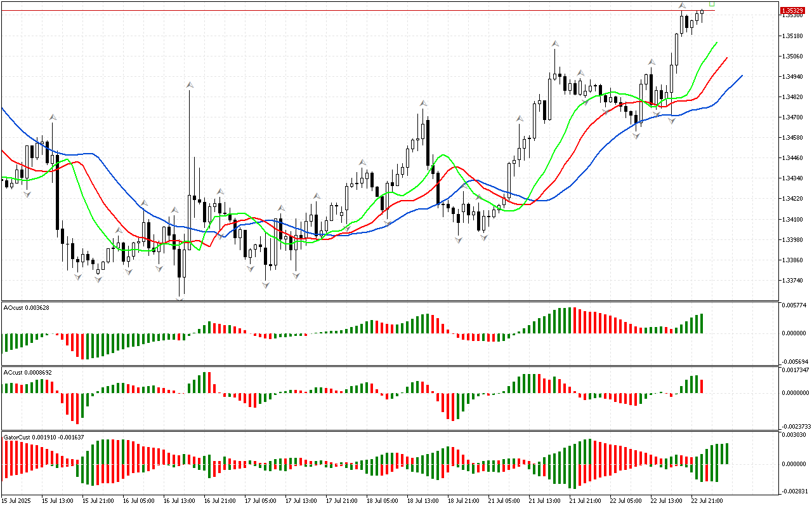Select the red horizontal price level line
The image size is (812, 508).
point(381,11)
